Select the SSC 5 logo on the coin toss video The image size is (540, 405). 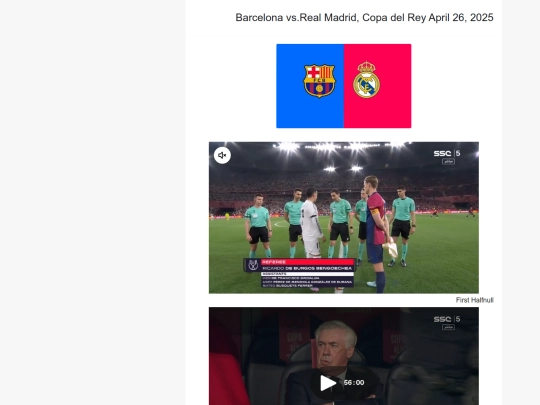coord(447,153)
